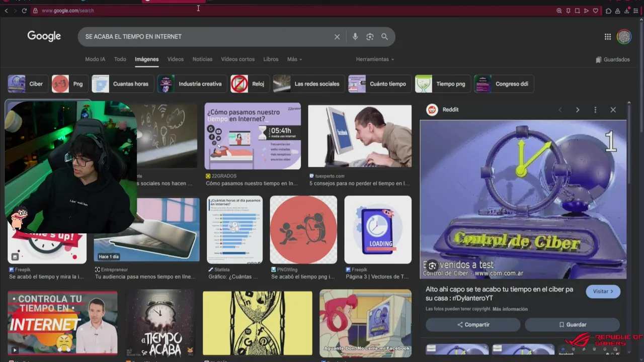Reload the page with the refresh icon
The width and height of the screenshot is (644, 362).
[x=24, y=11]
